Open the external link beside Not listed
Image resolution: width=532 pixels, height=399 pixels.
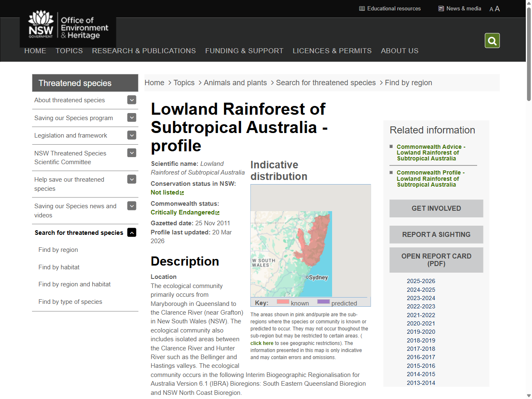tap(182, 192)
